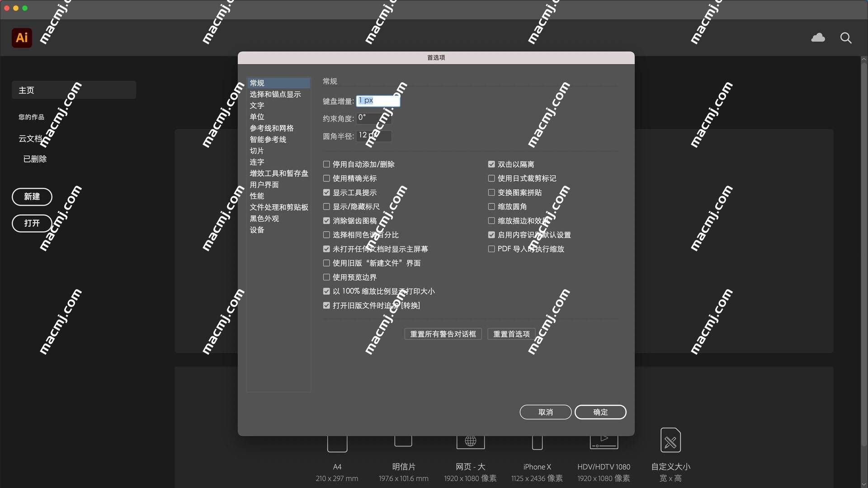The height and width of the screenshot is (488, 868).
Task: Open 选择和锚点显示 preferences category
Action: pos(278,94)
